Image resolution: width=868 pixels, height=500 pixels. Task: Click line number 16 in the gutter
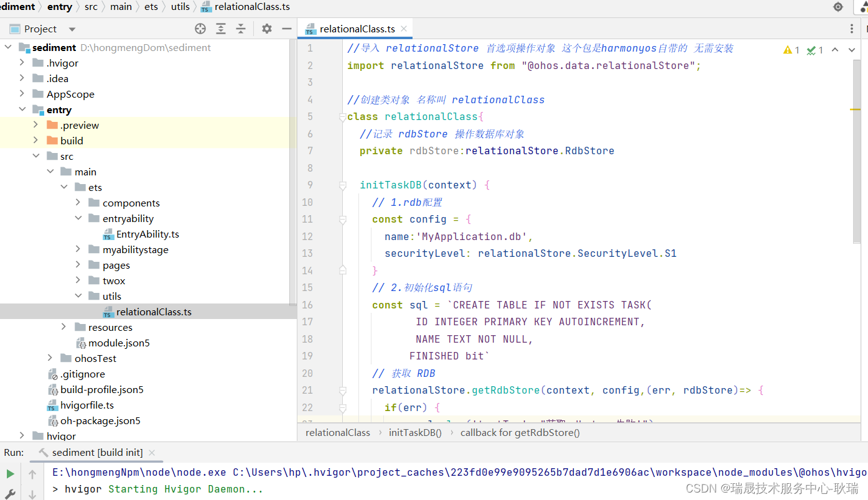pyautogui.click(x=307, y=305)
